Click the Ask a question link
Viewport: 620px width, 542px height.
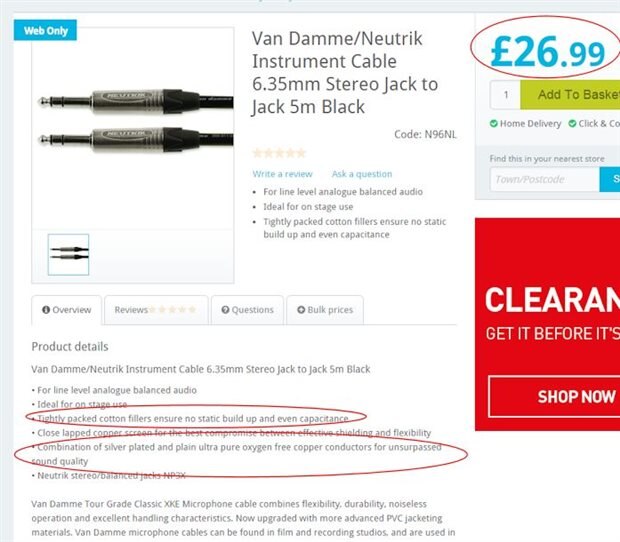point(362,174)
